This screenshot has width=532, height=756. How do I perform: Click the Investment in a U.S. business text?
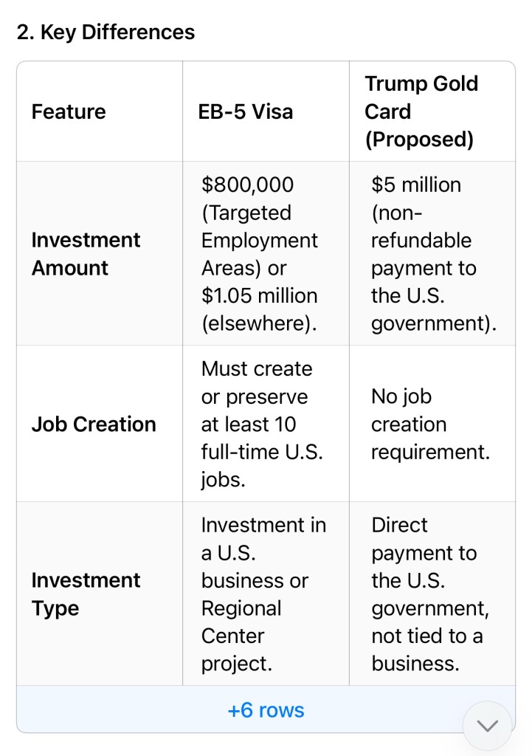[263, 553]
